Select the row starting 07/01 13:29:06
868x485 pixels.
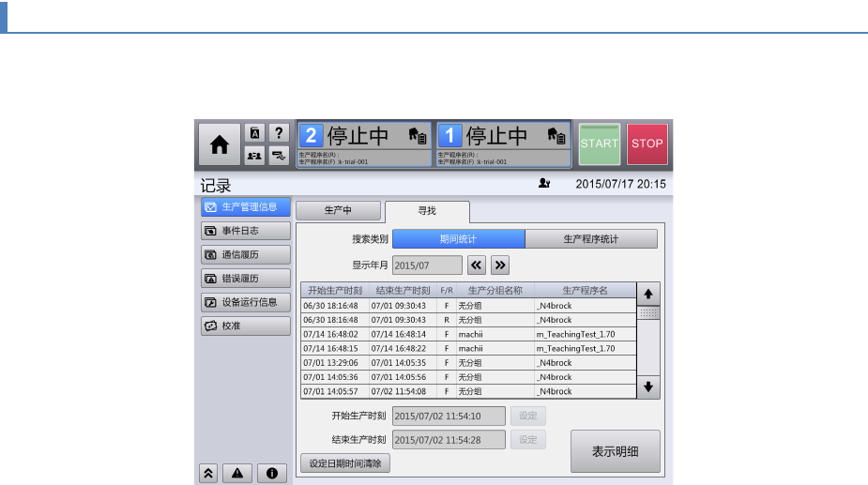[x=469, y=363]
